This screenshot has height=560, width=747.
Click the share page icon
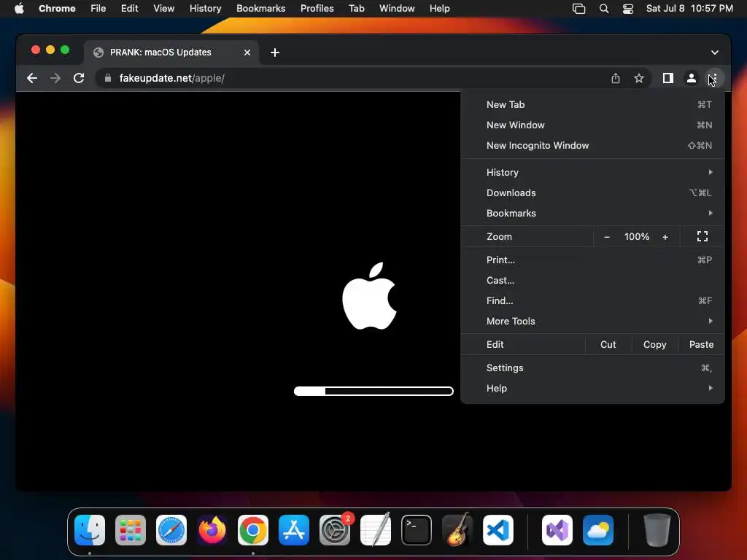point(616,78)
